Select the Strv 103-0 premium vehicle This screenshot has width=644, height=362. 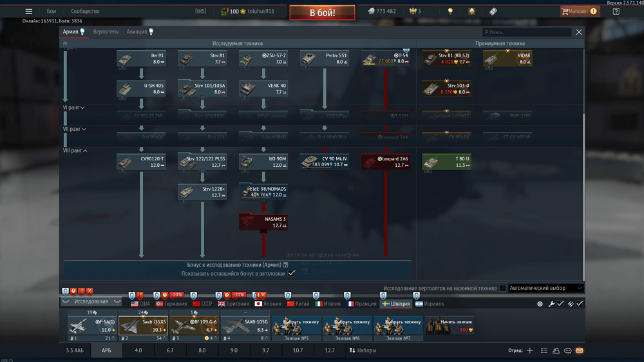(446, 89)
